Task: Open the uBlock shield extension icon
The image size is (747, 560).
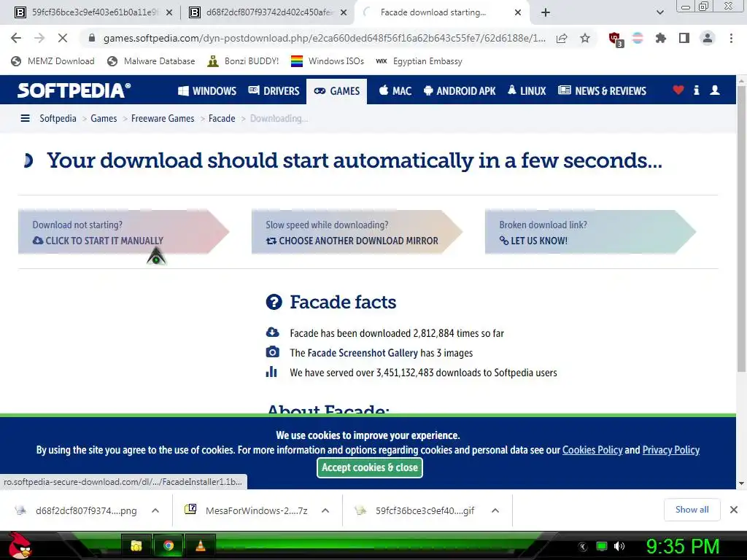Action: click(x=616, y=39)
